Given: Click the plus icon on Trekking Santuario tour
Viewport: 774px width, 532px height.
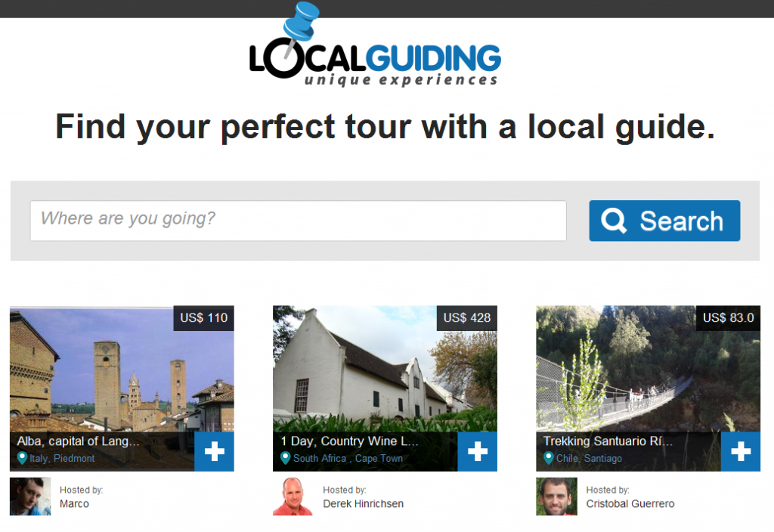Looking at the screenshot, I should coord(741,451).
